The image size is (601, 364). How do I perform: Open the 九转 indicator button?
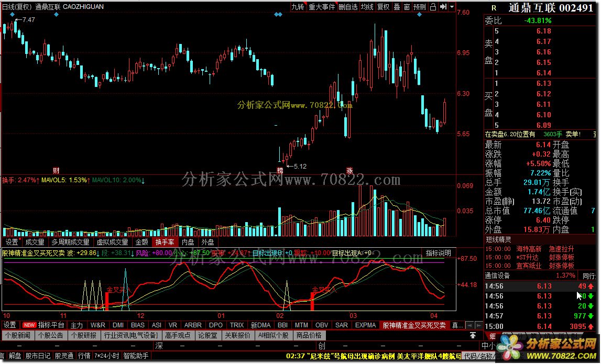click(x=298, y=6)
